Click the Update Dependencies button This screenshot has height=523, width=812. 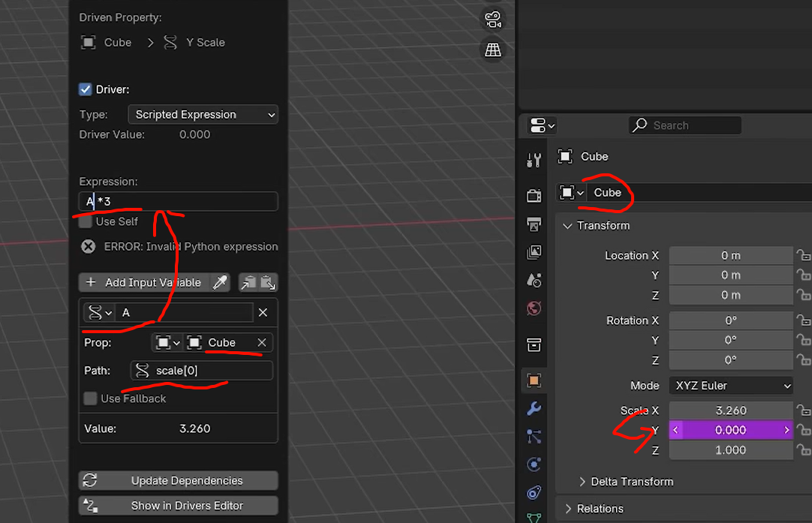click(178, 480)
